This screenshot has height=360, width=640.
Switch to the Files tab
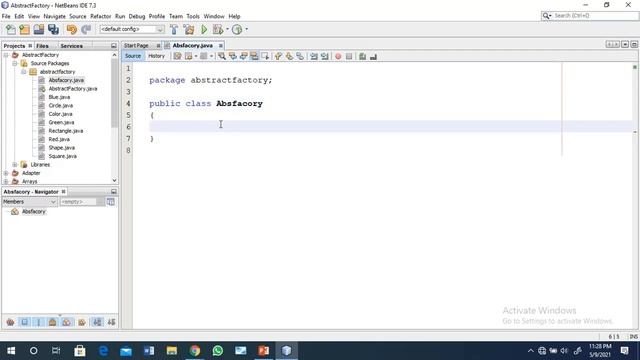pyautogui.click(x=42, y=46)
